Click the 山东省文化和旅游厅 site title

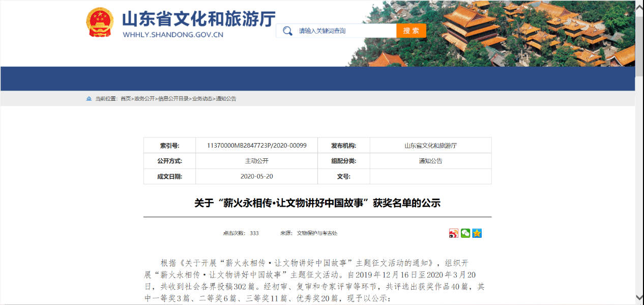(x=198, y=19)
